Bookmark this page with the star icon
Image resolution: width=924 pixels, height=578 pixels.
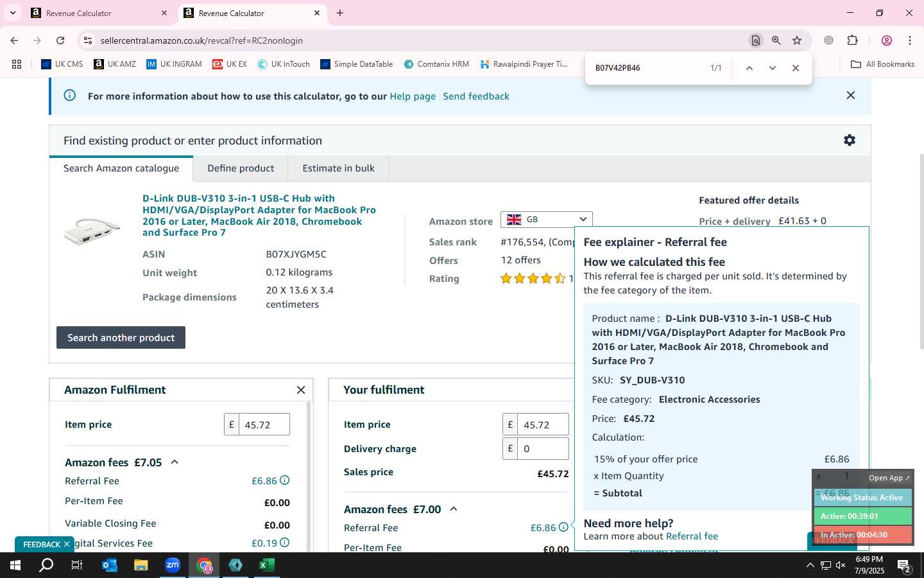pyautogui.click(x=797, y=40)
